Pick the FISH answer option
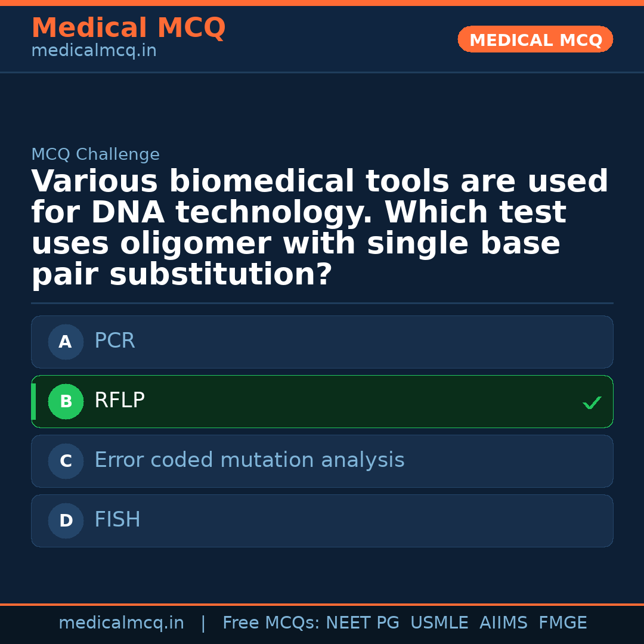The image size is (644, 644). click(x=322, y=521)
